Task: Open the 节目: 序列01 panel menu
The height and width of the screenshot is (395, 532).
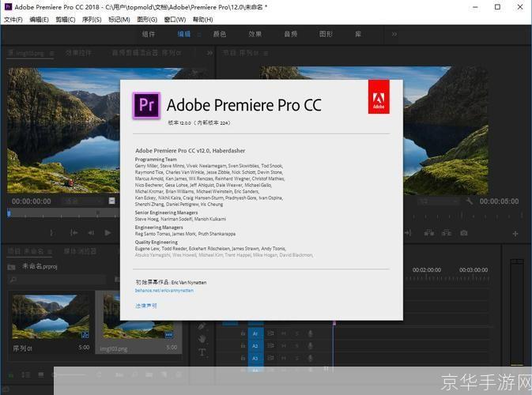Action: tap(266, 54)
